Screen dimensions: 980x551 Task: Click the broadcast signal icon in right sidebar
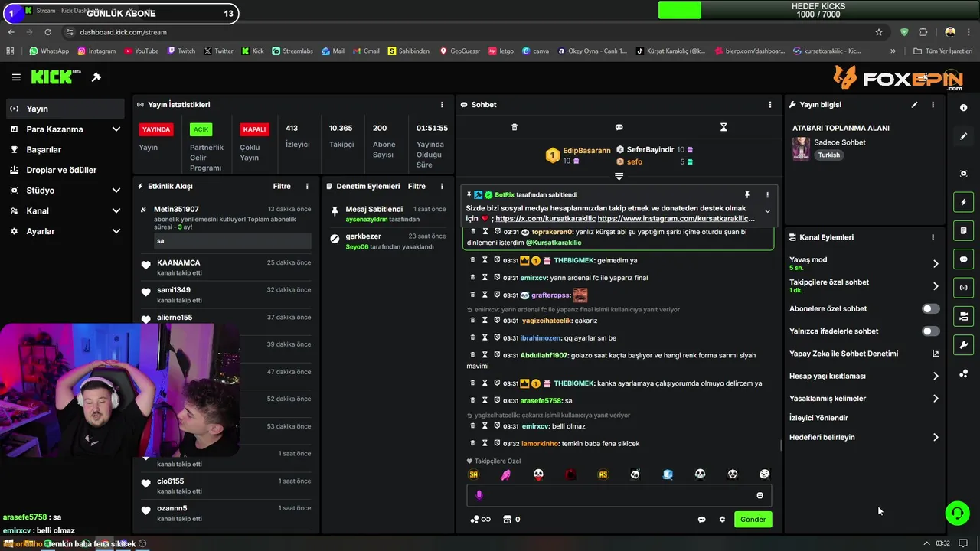pos(963,288)
